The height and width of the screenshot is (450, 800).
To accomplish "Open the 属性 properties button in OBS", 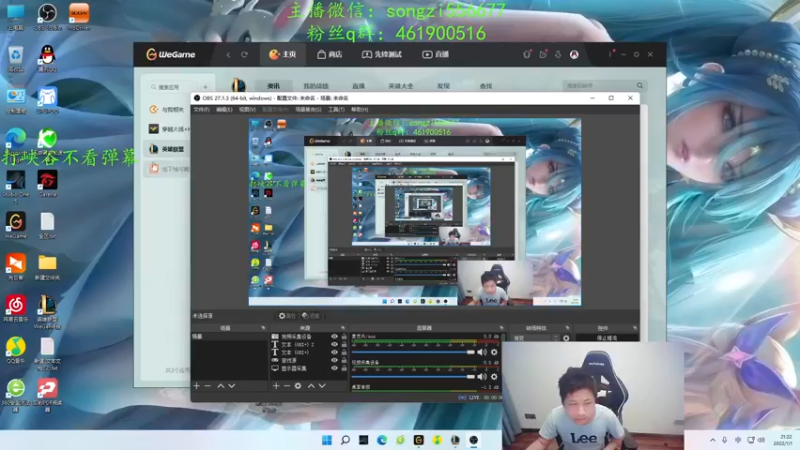I will click(287, 316).
